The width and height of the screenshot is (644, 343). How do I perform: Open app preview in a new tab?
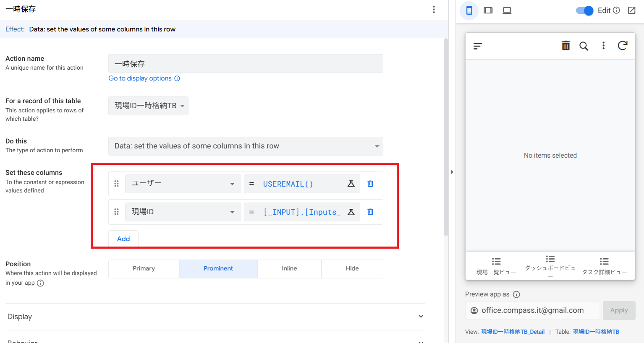click(632, 10)
